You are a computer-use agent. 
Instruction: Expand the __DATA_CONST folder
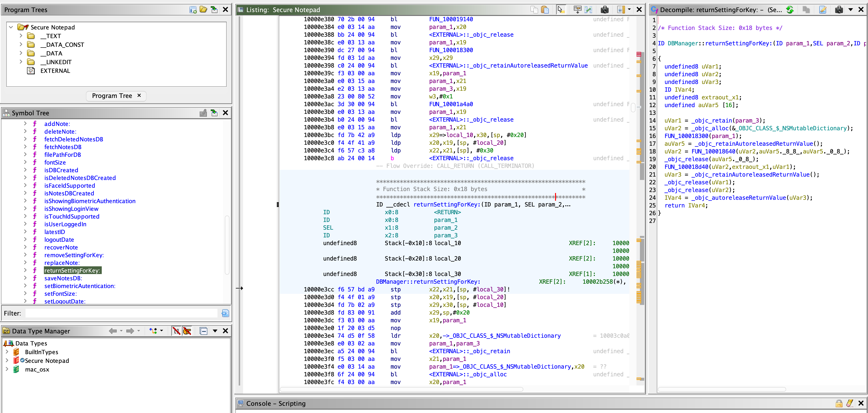pyautogui.click(x=21, y=44)
